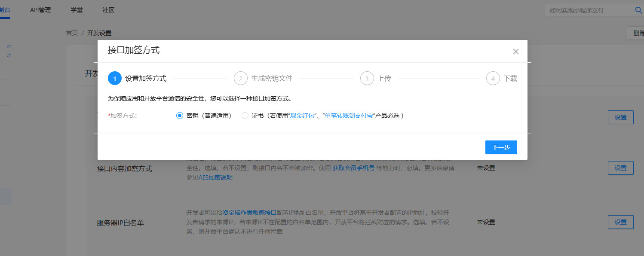Click 设置 for 接口内容加密方式
644x256 pixels.
pyautogui.click(x=620, y=168)
